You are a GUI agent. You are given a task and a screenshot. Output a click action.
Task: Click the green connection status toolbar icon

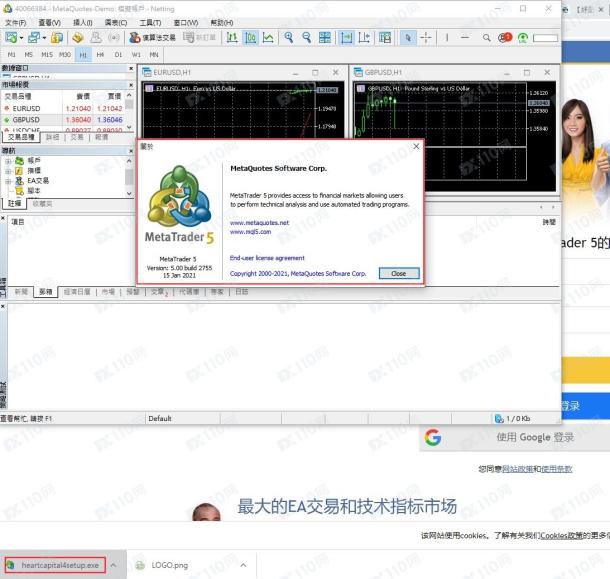pos(523,38)
